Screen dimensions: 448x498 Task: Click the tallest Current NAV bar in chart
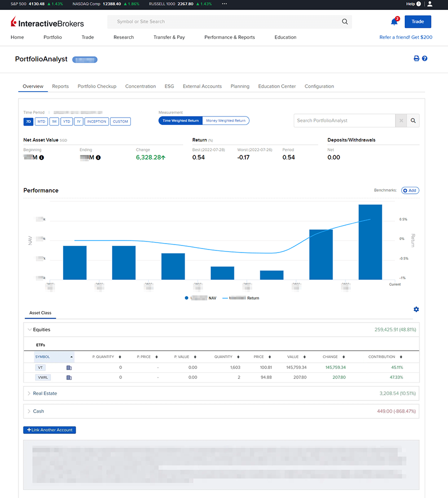coord(370,242)
